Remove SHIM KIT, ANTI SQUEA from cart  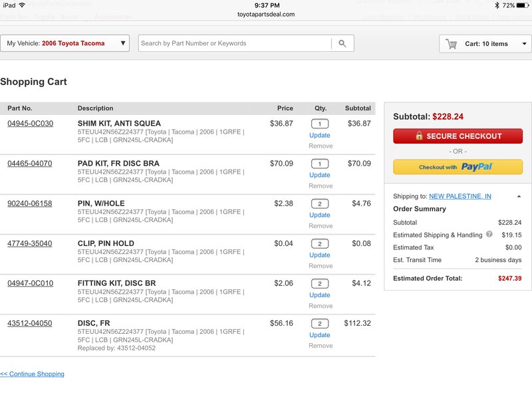pyautogui.click(x=321, y=146)
